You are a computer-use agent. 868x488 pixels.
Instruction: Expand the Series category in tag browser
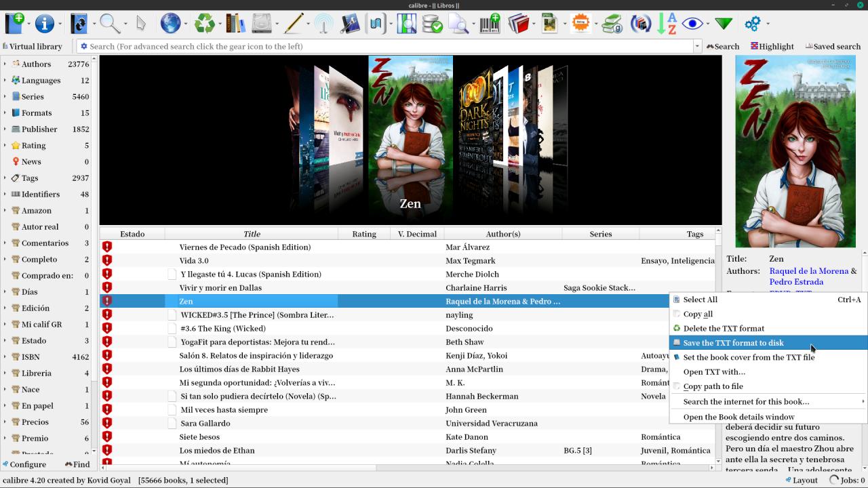[5, 96]
